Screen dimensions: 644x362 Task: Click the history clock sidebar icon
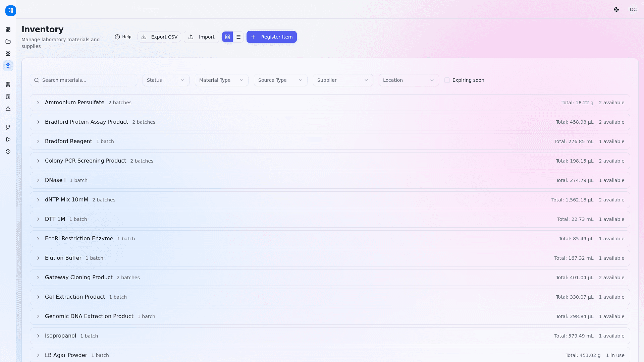[8, 152]
